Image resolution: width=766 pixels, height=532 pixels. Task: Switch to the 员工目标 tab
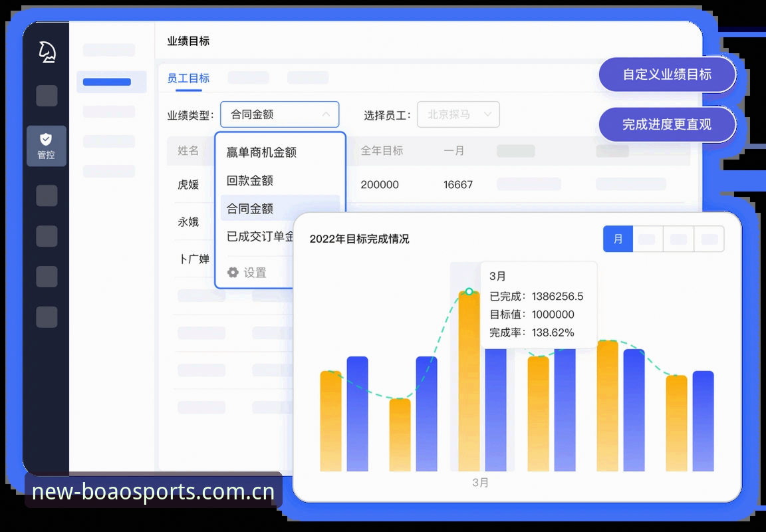(188, 78)
